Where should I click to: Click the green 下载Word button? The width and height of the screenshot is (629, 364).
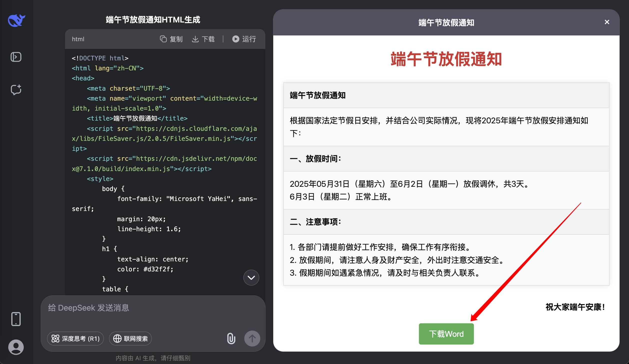[446, 334]
